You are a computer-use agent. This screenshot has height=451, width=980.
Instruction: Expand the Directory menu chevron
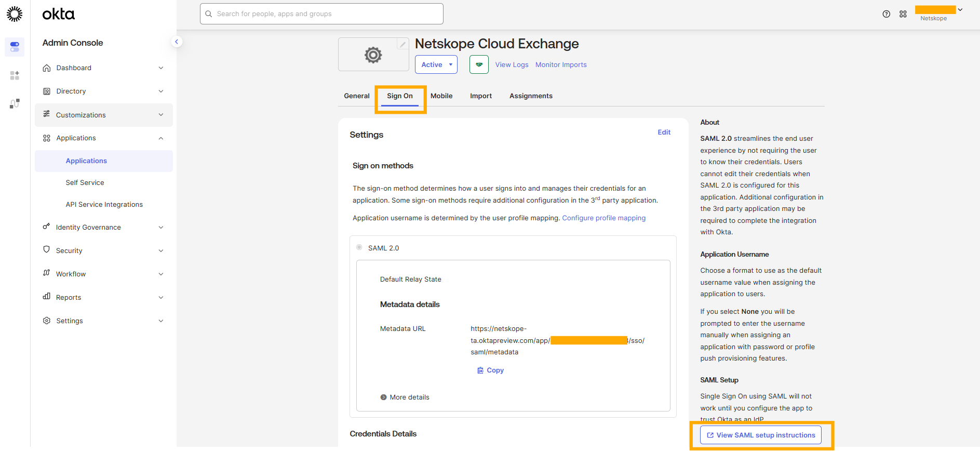coord(161,91)
